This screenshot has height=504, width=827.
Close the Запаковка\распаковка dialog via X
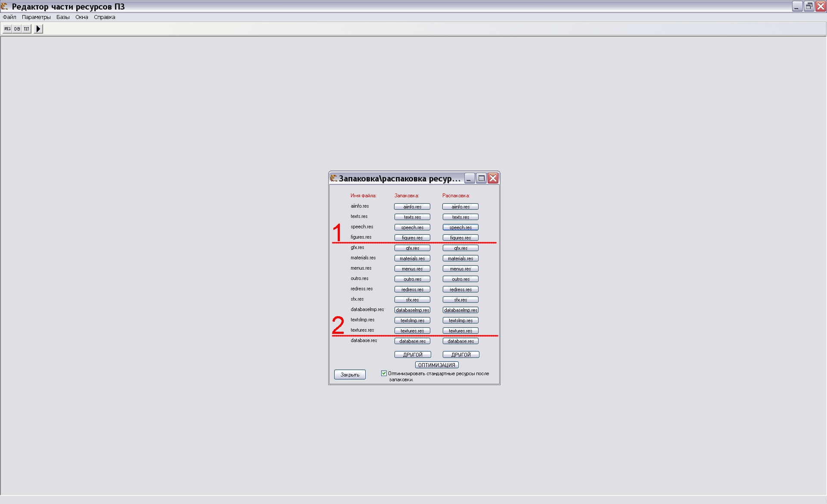tap(493, 178)
